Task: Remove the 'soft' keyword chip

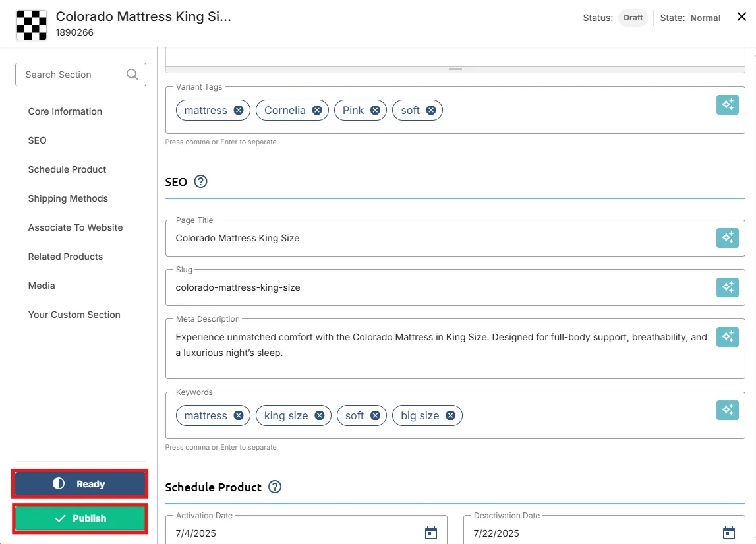Action: tap(375, 415)
